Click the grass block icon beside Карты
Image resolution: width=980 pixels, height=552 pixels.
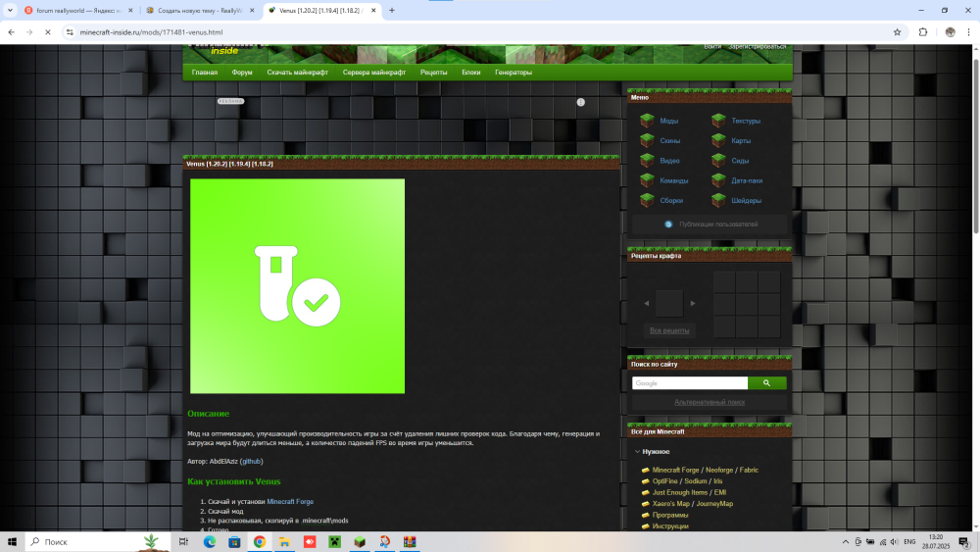pos(718,140)
